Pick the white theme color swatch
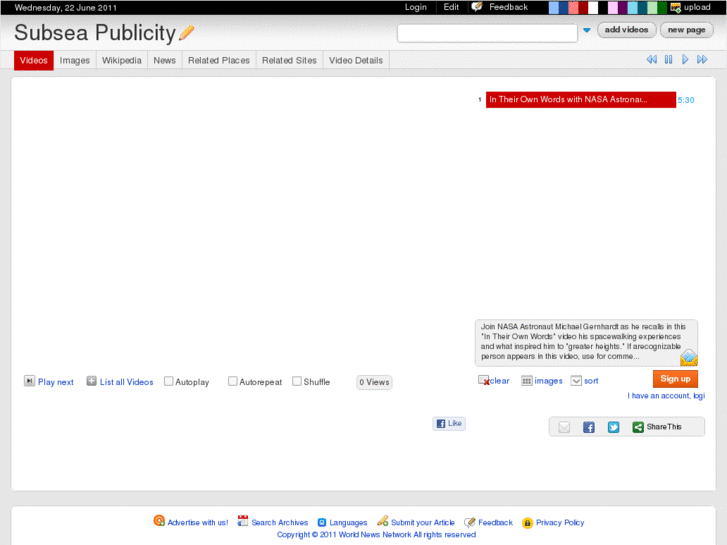Viewport: 727px width, 545px height. (593, 7)
